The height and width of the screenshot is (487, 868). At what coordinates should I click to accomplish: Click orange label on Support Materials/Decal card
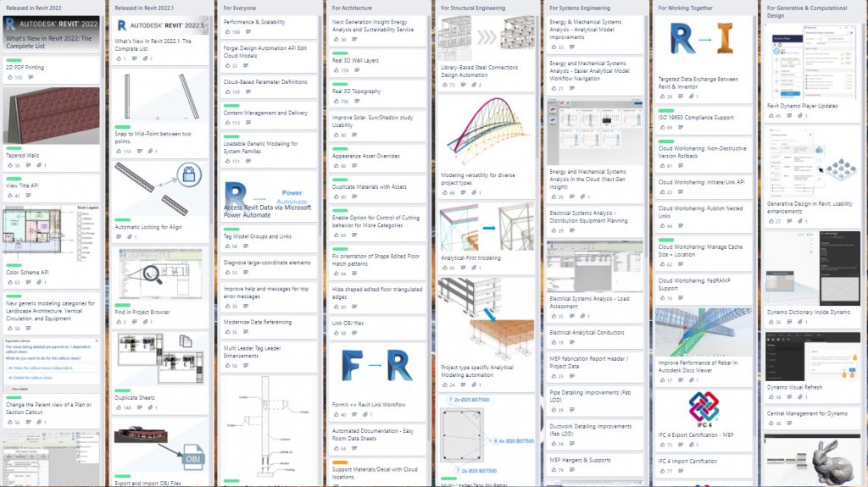340,462
